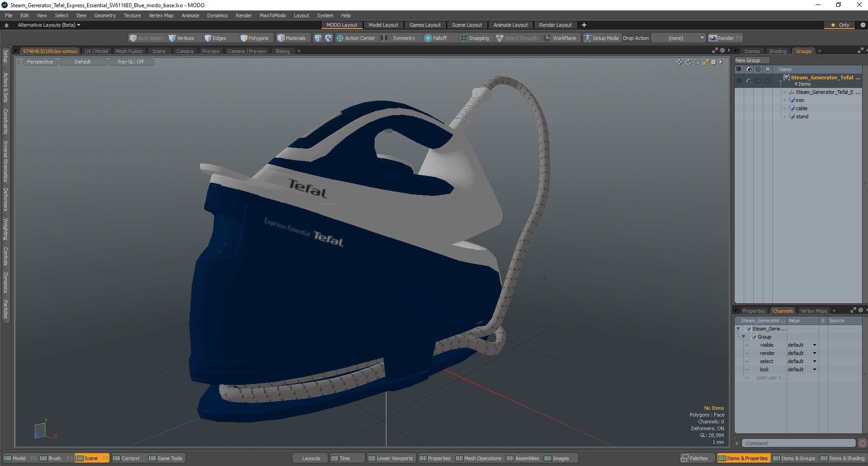Viewport: 868px width, 466px height.
Task: Switch to the Render Layout tab
Action: coord(555,25)
